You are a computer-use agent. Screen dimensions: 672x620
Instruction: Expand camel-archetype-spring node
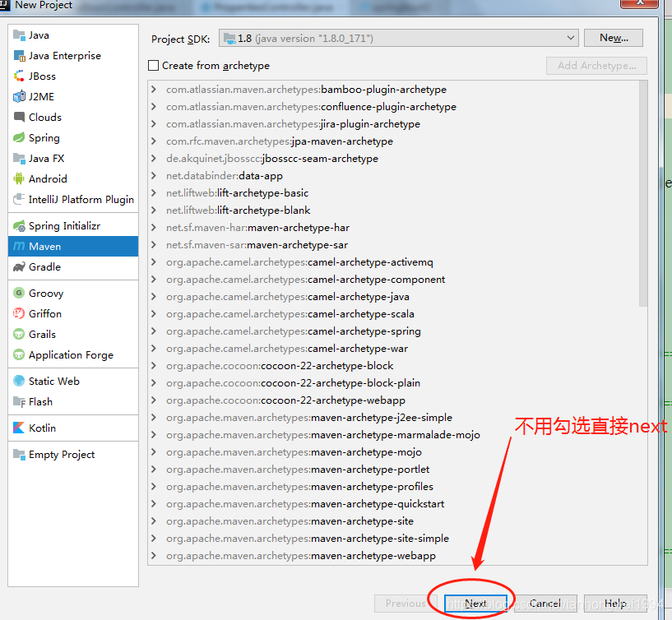[154, 331]
